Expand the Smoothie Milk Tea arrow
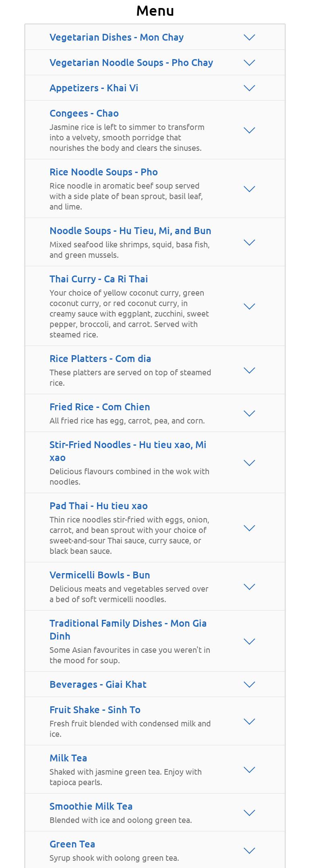The height and width of the screenshot is (868, 310). [x=249, y=813]
